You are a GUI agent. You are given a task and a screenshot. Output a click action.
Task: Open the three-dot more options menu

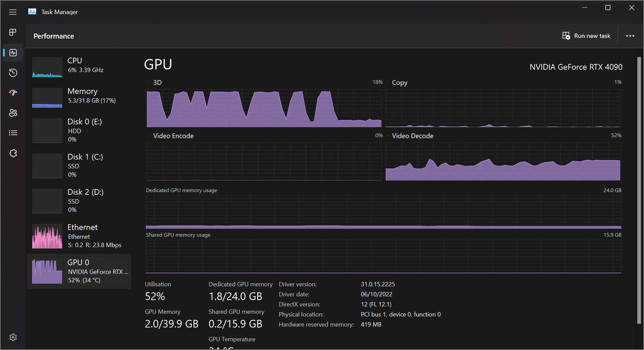630,36
